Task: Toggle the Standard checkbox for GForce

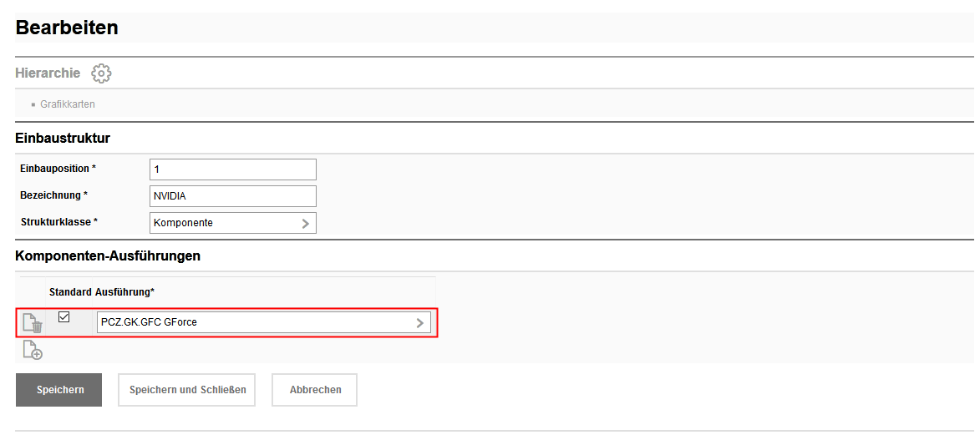Action: click(x=64, y=317)
